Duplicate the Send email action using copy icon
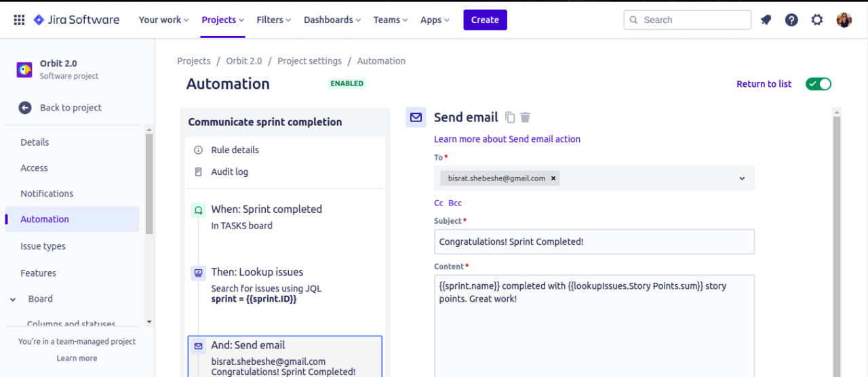Image resolution: width=868 pixels, height=377 pixels. point(510,117)
